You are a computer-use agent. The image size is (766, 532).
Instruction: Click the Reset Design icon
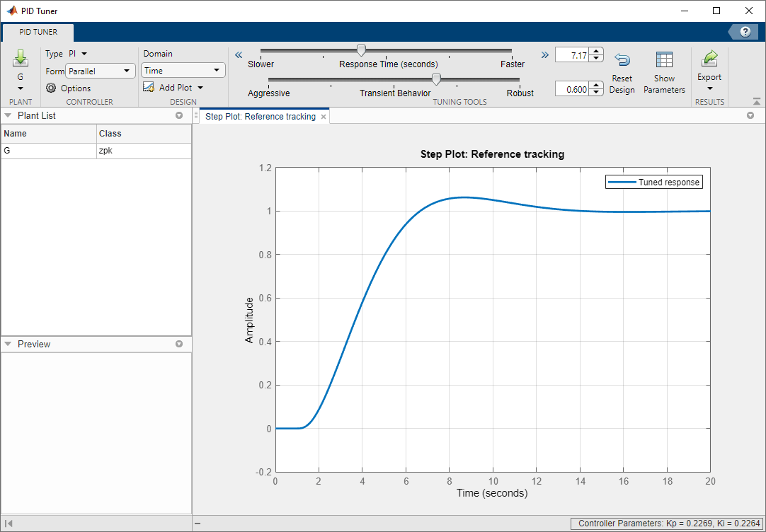622,61
